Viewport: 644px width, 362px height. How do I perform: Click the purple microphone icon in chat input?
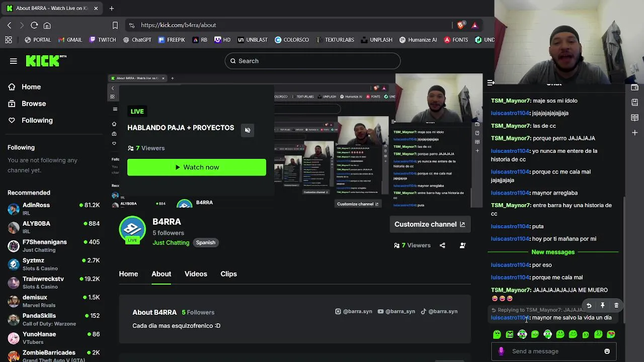501,351
